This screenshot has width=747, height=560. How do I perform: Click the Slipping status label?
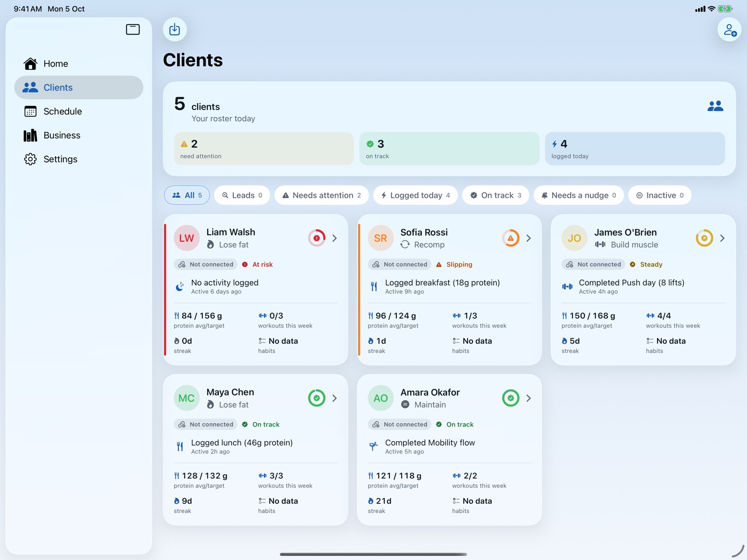[x=454, y=264]
